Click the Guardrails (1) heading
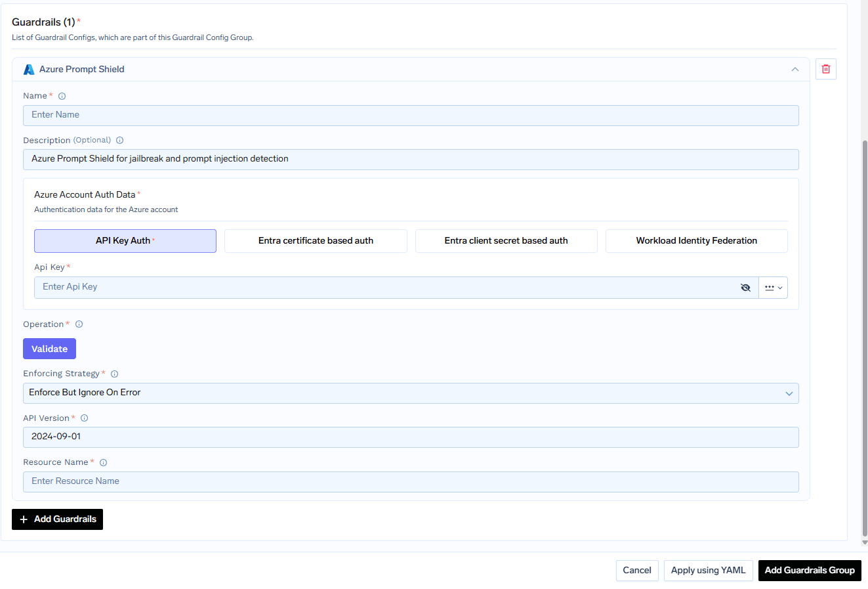The image size is (868, 589). (x=43, y=22)
